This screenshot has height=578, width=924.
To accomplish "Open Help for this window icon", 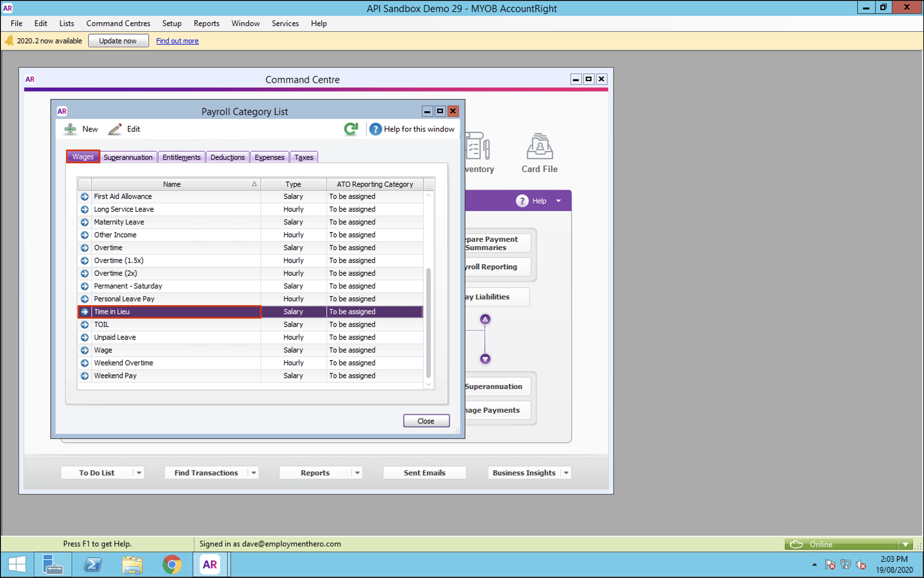I will click(375, 129).
